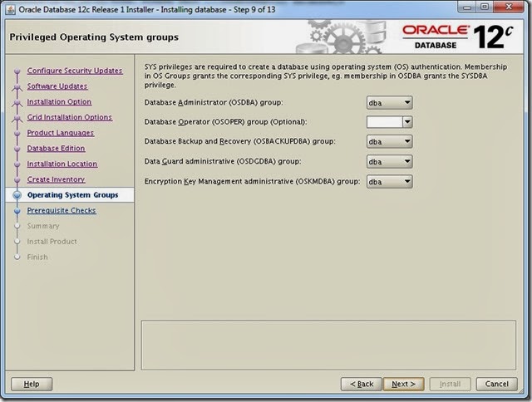This screenshot has width=532, height=402.
Task: Go to Software Updates step
Action: (x=57, y=86)
